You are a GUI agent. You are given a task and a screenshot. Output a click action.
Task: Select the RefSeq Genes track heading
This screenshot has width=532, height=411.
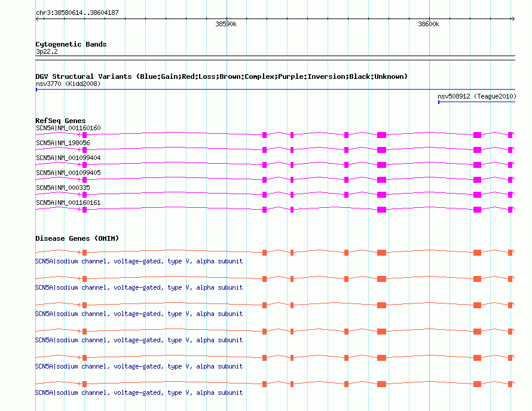60,121
